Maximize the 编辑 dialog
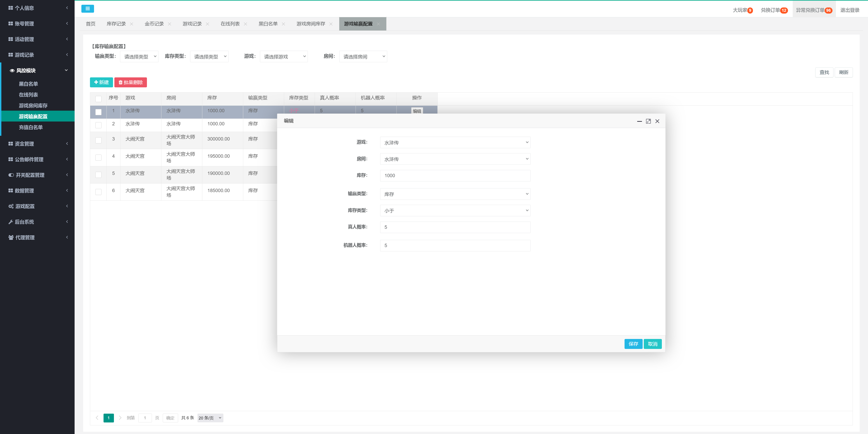The image size is (868, 434). [648, 122]
